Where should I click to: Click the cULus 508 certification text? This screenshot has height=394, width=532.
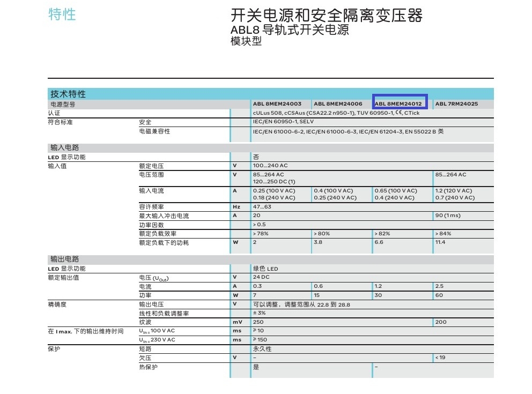click(336, 113)
